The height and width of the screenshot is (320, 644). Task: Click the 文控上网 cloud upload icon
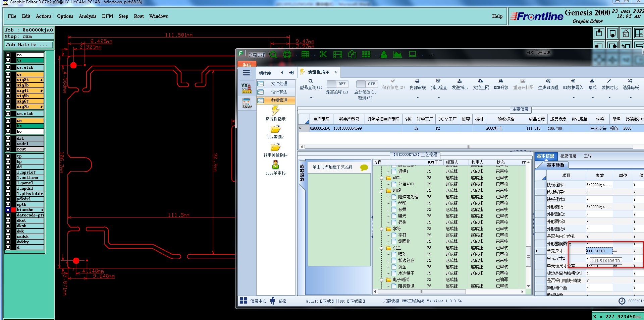pyautogui.click(x=481, y=81)
